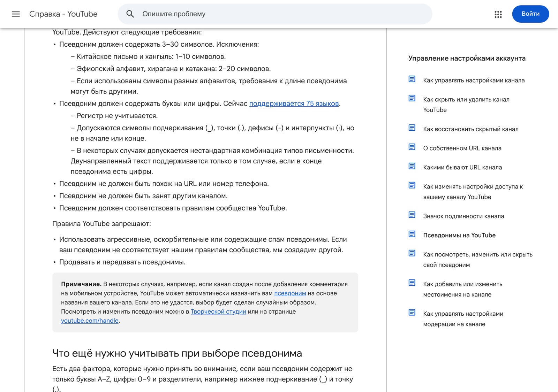Open the 'псевдоним' link in the note

pyautogui.click(x=290, y=293)
